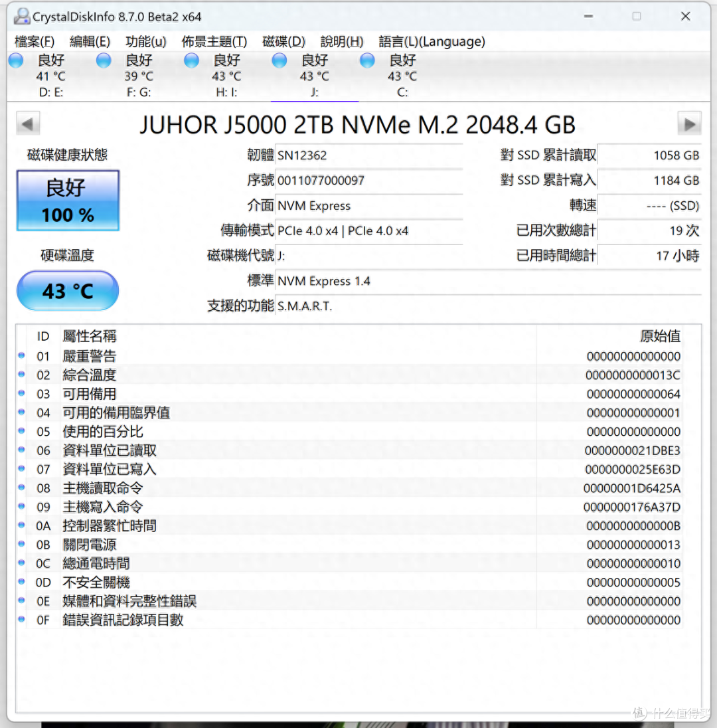Open the 說明(H) help menu

coord(342,41)
